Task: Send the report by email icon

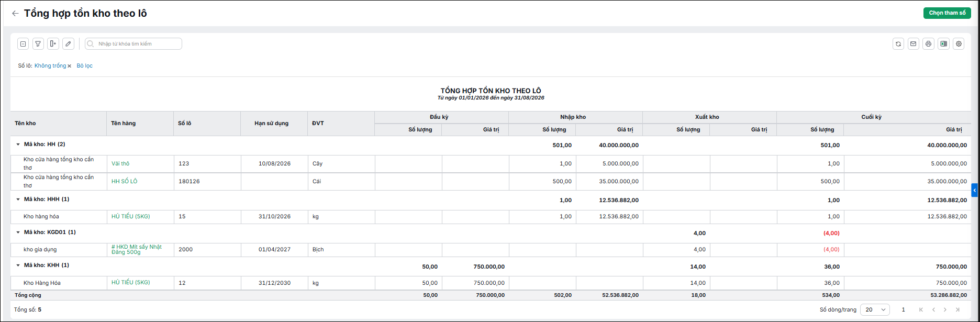Action: tap(914, 44)
